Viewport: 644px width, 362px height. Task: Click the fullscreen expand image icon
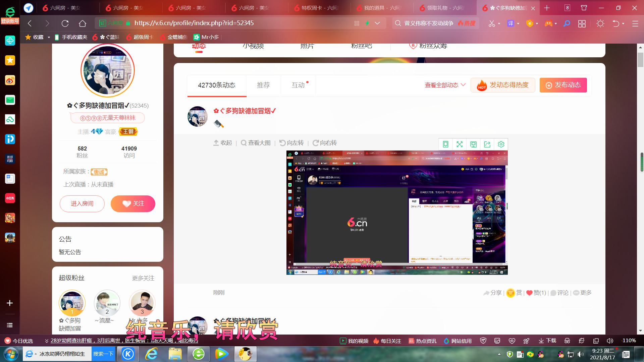click(460, 144)
